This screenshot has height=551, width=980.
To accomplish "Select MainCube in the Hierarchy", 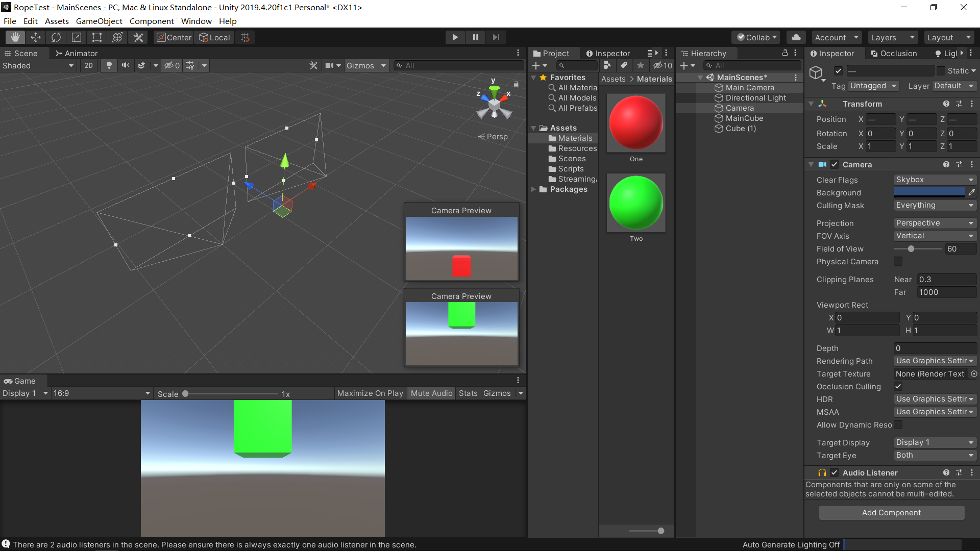I will (x=744, y=118).
